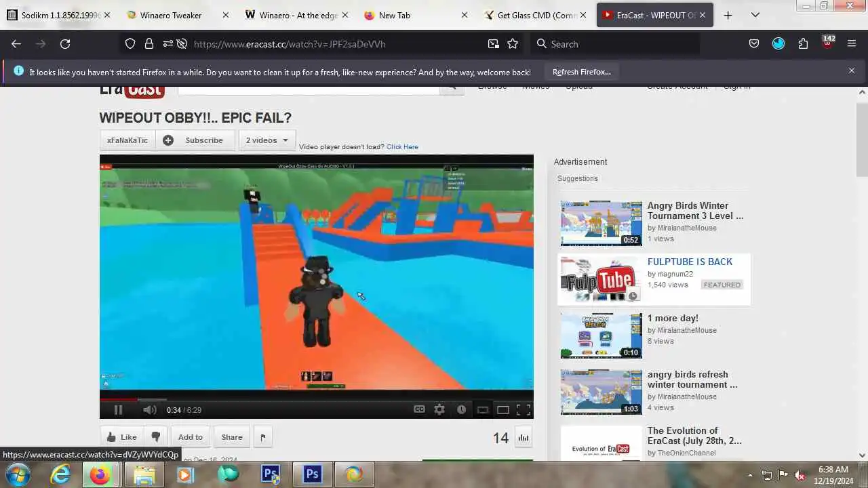Switch to small player size icon
This screenshot has width=868, height=488.
point(483,409)
